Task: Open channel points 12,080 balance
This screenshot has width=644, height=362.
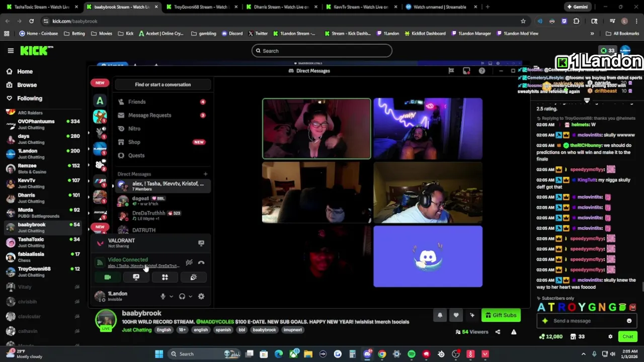Action: pyautogui.click(x=550, y=337)
